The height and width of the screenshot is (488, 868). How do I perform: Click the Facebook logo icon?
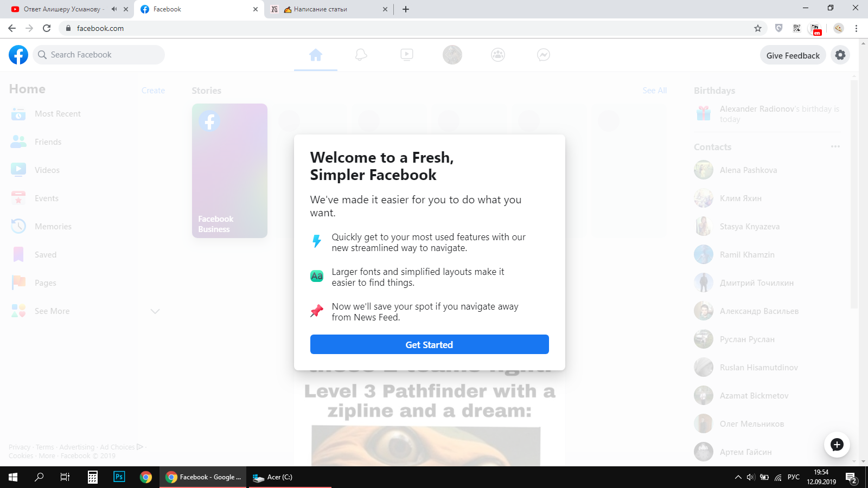[18, 55]
